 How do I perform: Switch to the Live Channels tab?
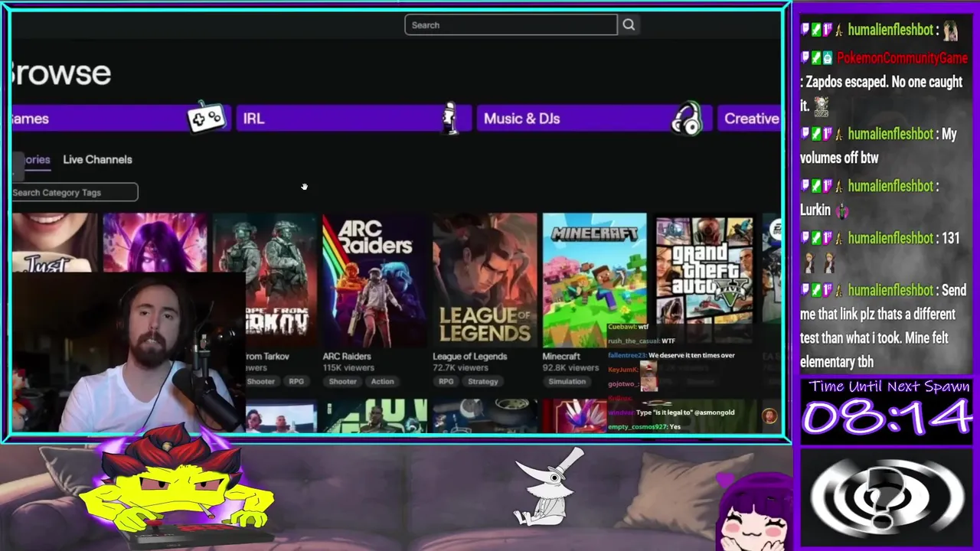97,159
